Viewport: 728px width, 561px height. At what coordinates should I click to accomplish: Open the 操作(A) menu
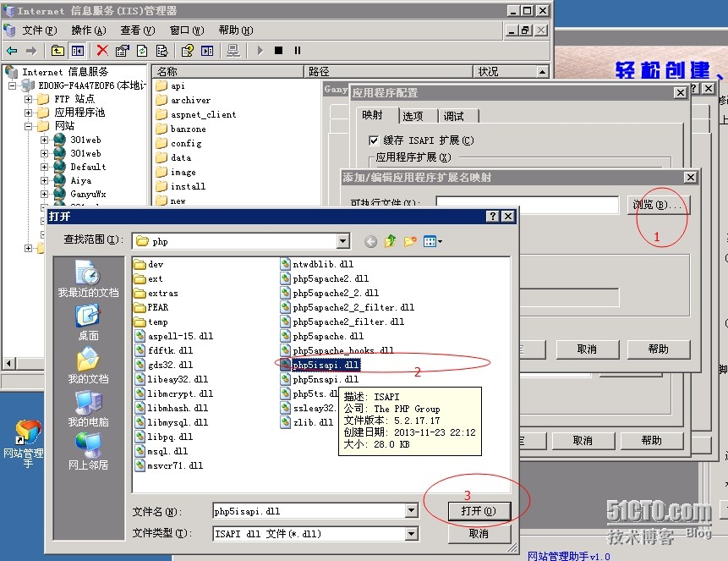pos(88,30)
